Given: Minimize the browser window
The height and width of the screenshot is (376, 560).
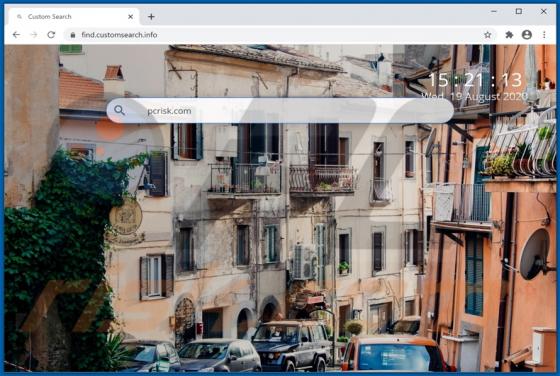Looking at the screenshot, I should coord(494,11).
